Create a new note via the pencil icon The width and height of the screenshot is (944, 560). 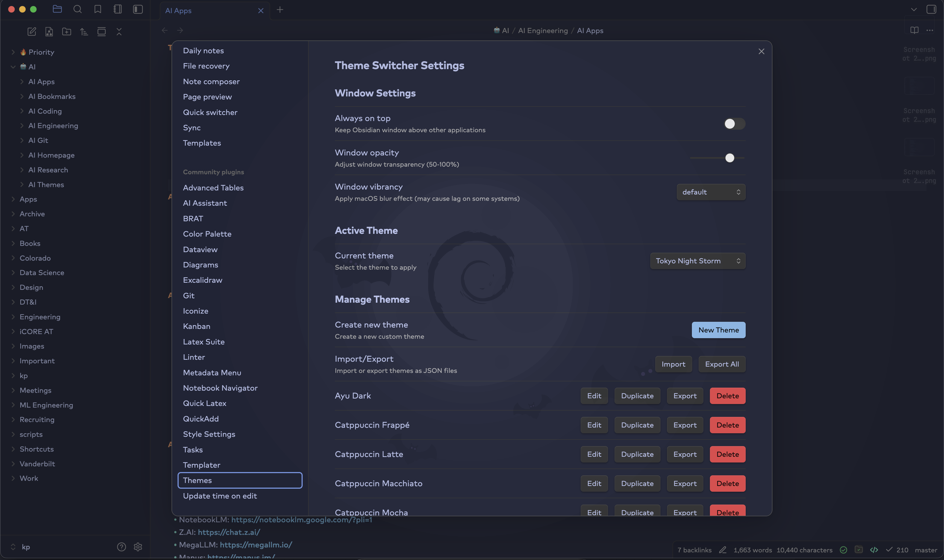pos(32,32)
